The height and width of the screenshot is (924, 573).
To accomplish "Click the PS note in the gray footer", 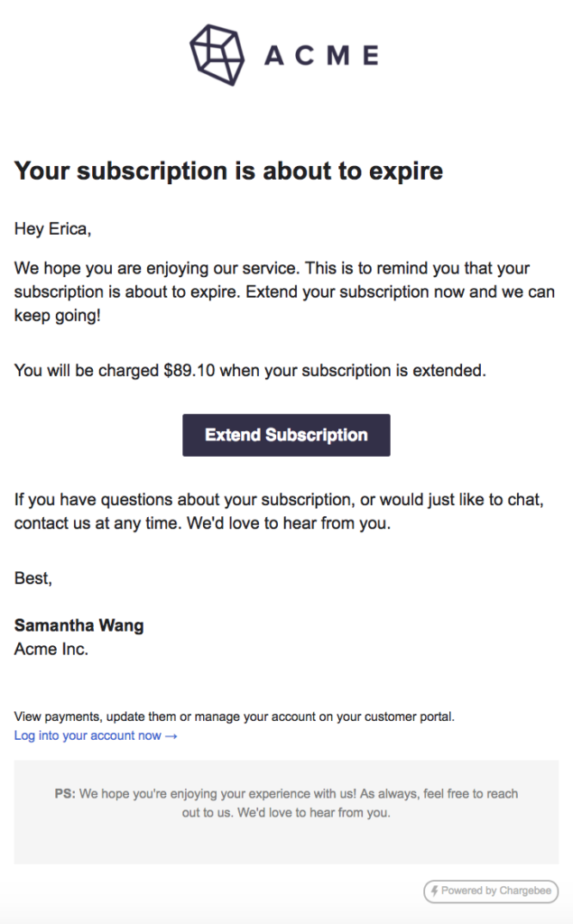I will [286, 802].
